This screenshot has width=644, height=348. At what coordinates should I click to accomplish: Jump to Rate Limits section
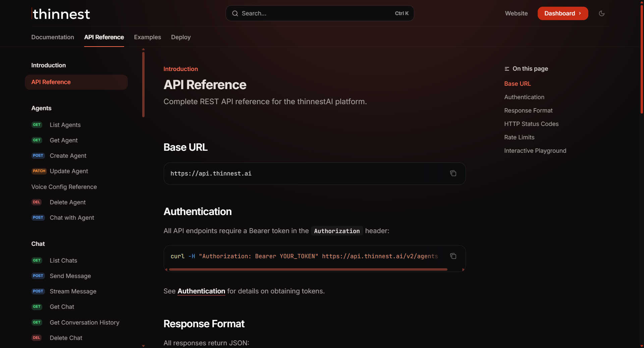click(x=519, y=137)
